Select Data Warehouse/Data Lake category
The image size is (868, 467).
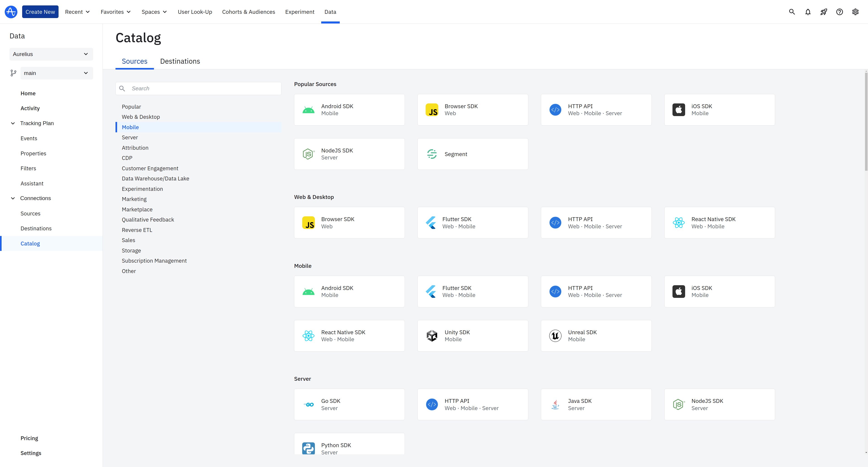tap(155, 178)
